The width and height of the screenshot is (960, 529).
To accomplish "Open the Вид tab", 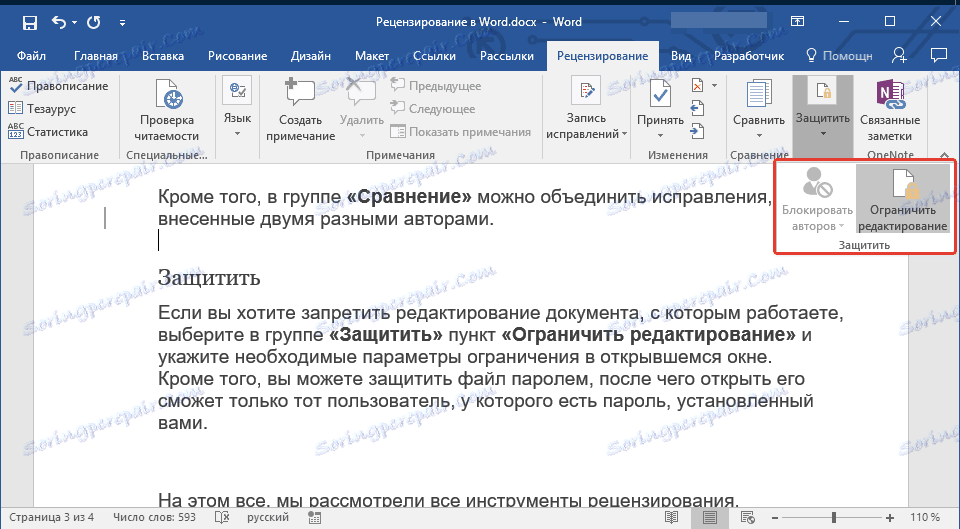I will coord(681,56).
